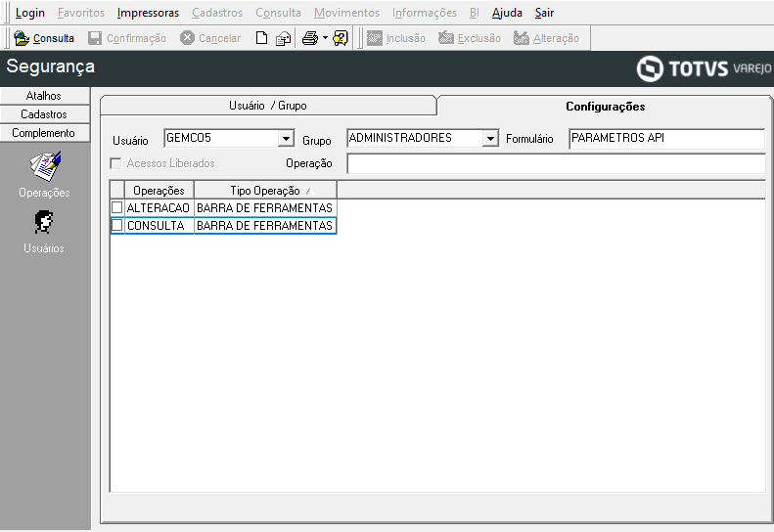The height and width of the screenshot is (532, 774).
Task: Click BARRA DE FERRAMENTAS in ALTERACAO row
Action: [x=265, y=207]
